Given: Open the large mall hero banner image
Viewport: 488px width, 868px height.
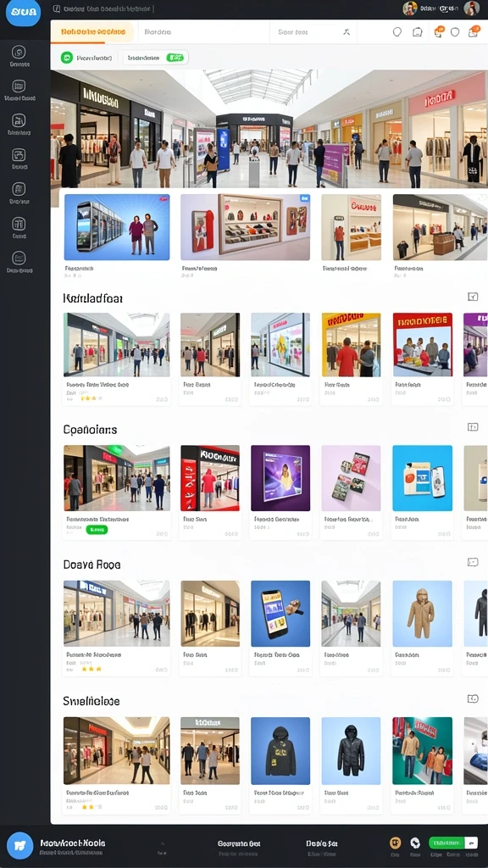Looking at the screenshot, I should (269, 129).
